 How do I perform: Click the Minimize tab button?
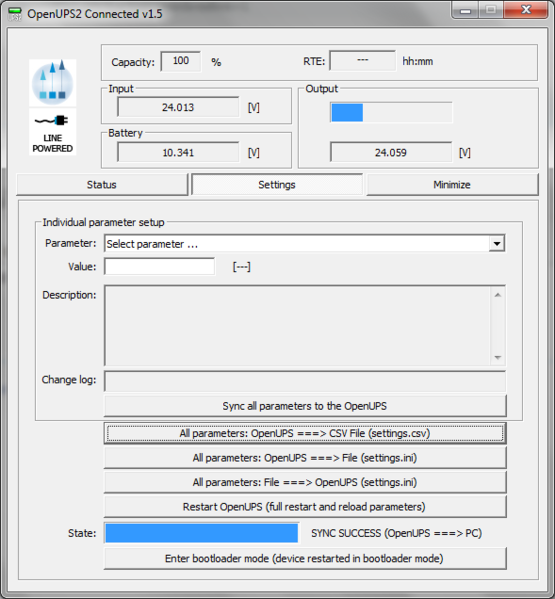(x=452, y=185)
